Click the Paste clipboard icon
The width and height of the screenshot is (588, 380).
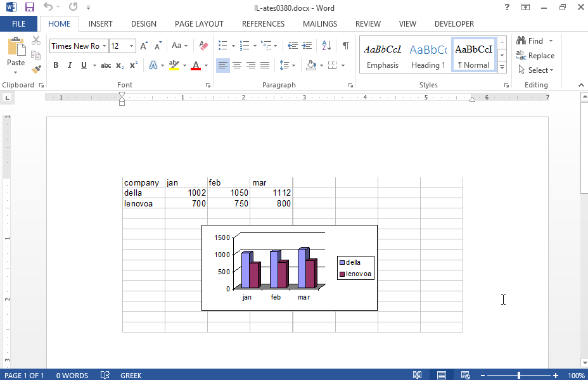[x=16, y=47]
